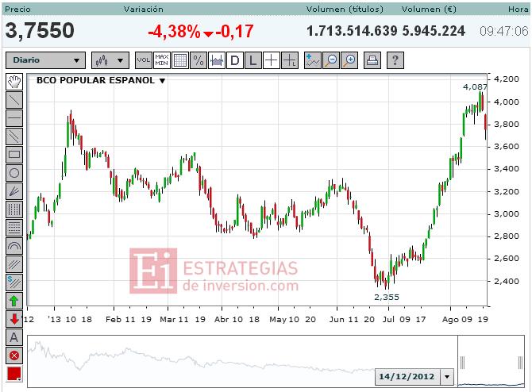Open the 14/12/2012 date dropdown arrow

tap(447, 377)
